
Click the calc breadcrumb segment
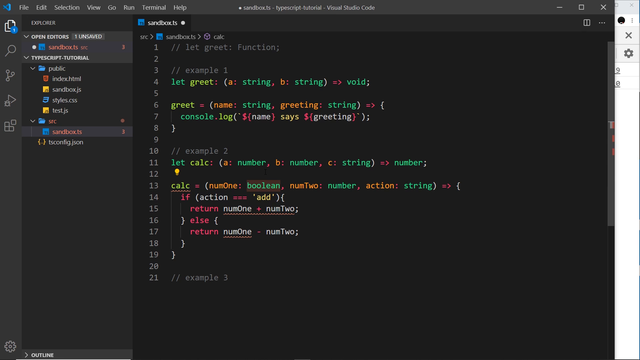[x=219, y=37]
